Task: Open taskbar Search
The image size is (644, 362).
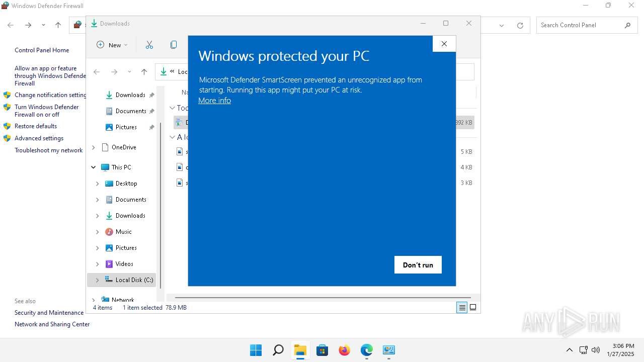Action: tap(278, 350)
